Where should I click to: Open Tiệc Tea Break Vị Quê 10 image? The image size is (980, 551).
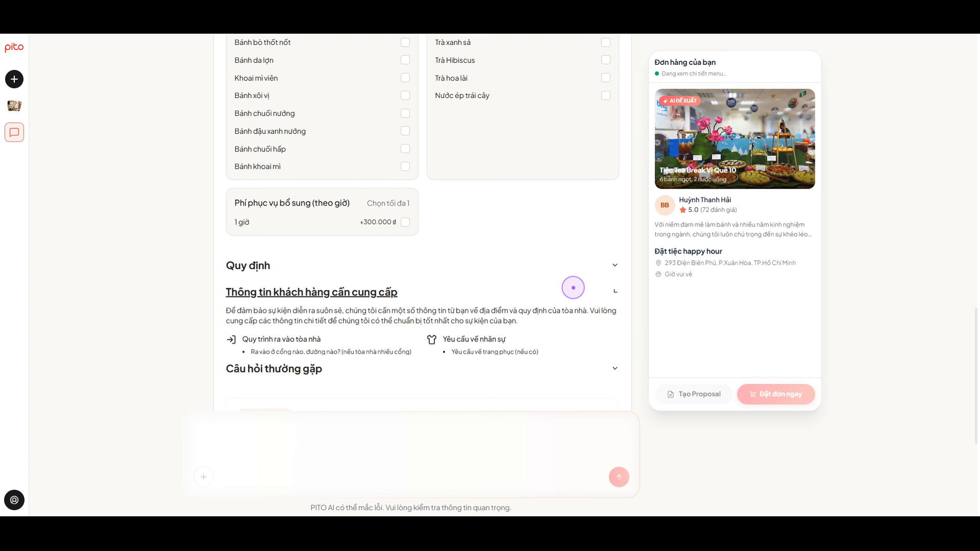click(735, 139)
